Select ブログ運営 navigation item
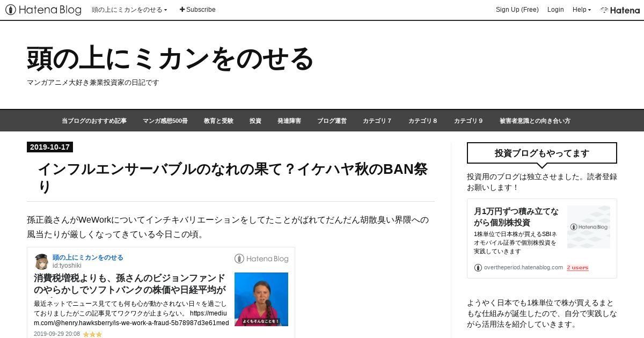Viewport: 644px width, 338px height. (x=332, y=121)
